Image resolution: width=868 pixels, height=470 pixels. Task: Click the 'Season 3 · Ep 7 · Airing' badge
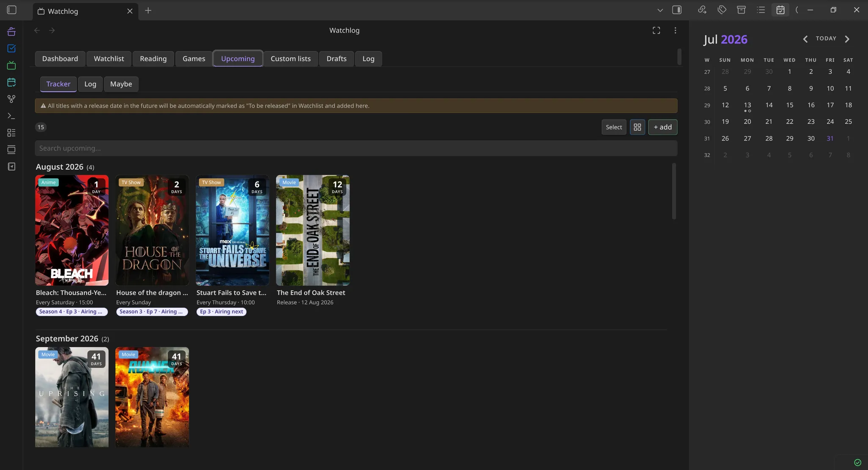[152, 311]
